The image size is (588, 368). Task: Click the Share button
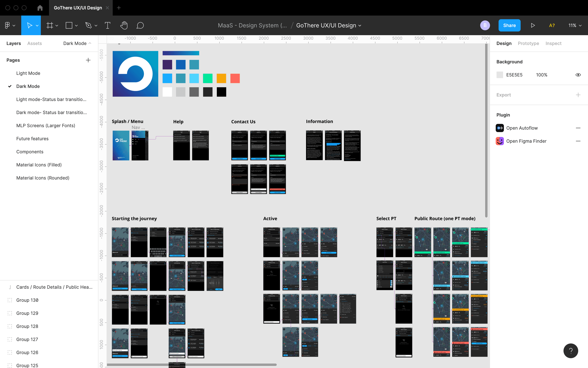[509, 25]
